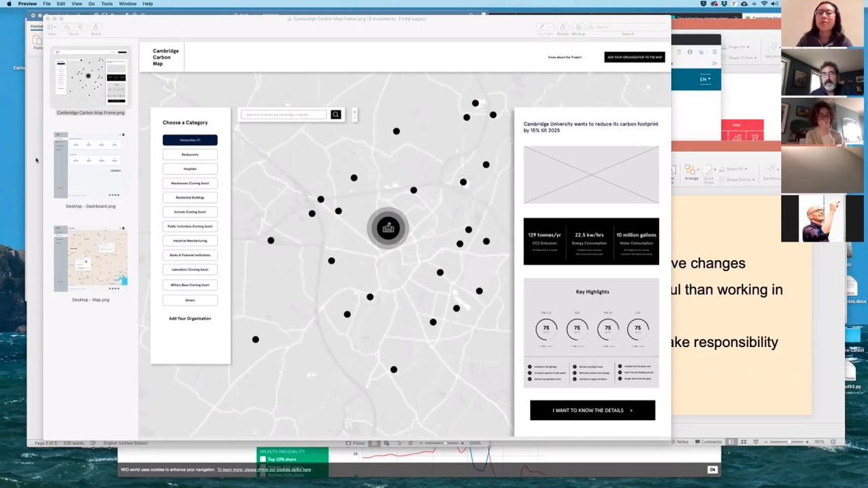Click the selected university building map marker
The height and width of the screenshot is (488, 868).
pyautogui.click(x=388, y=228)
